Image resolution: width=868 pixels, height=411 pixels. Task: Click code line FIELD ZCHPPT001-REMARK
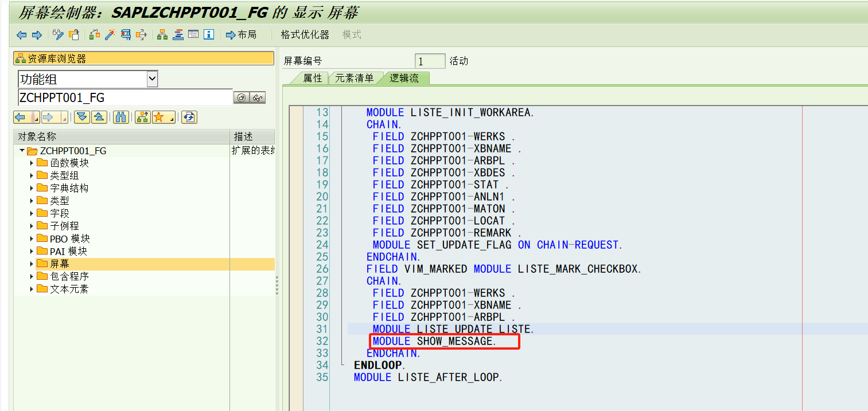[x=447, y=233]
